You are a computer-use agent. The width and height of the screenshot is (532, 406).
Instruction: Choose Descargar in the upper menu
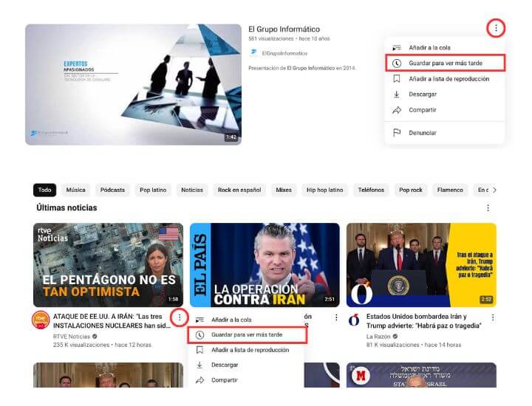[445, 94]
